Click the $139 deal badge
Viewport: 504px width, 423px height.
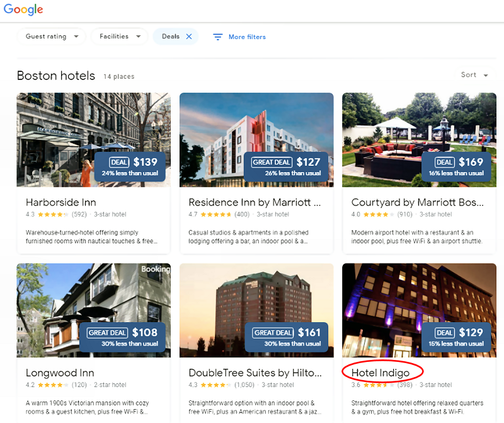coord(130,166)
